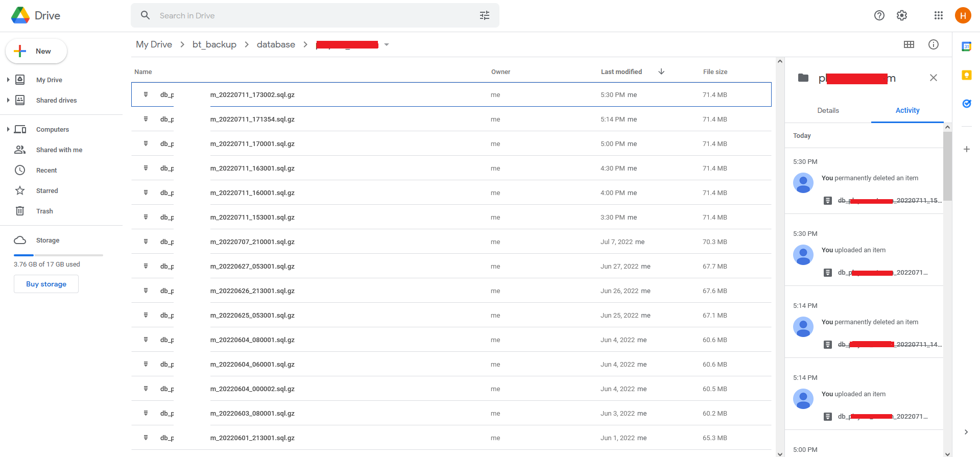Open Google Tasks side panel

tap(966, 104)
